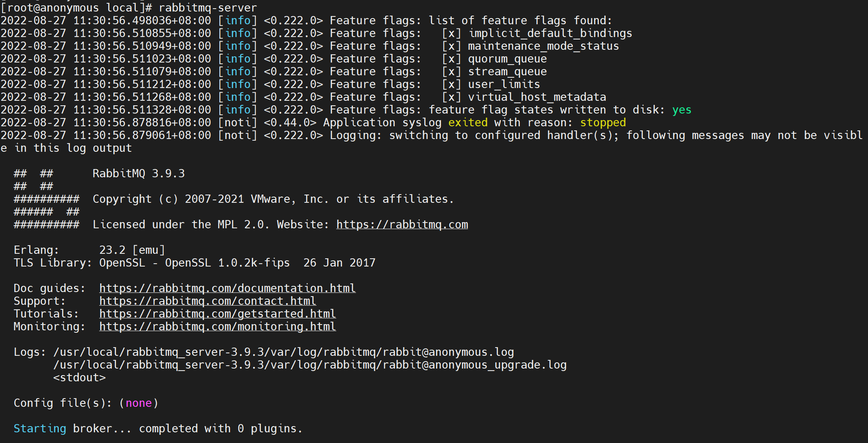Click the blue "Starting" word
The image size is (868, 443).
pyautogui.click(x=40, y=429)
